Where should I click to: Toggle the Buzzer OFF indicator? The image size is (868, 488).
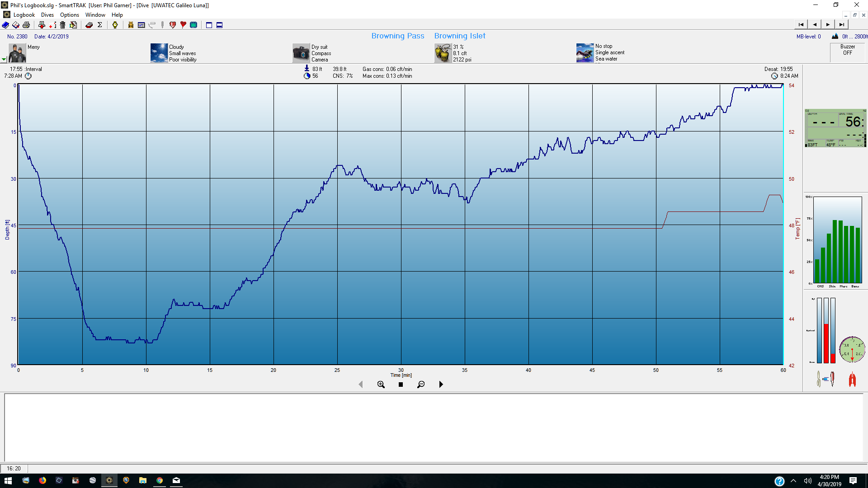click(847, 50)
